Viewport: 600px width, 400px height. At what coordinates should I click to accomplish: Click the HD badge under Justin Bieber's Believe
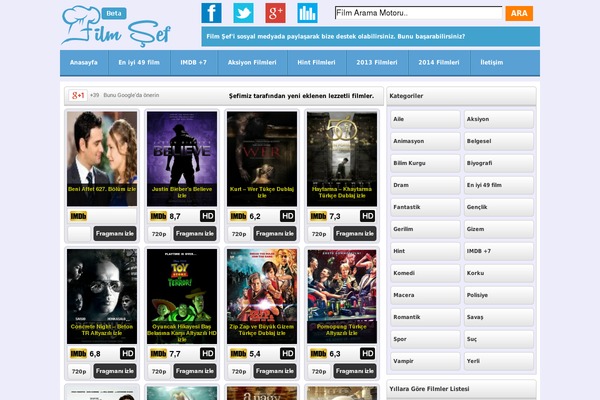click(207, 216)
